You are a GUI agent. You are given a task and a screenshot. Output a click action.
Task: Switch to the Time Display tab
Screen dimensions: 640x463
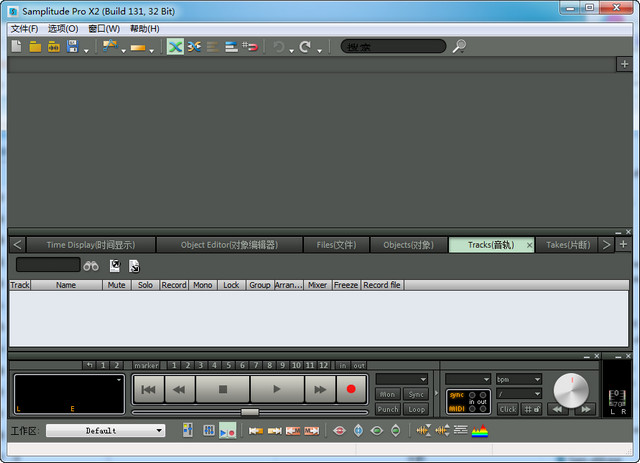coord(91,245)
